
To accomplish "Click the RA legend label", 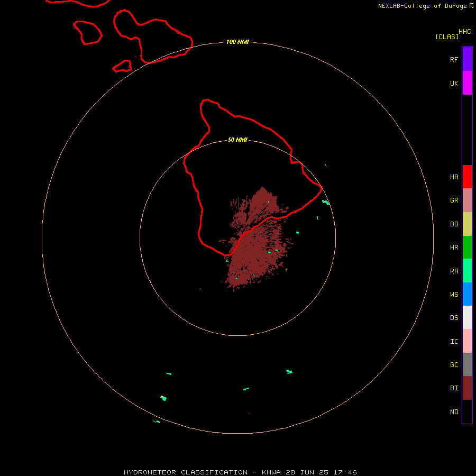I will point(454,271).
